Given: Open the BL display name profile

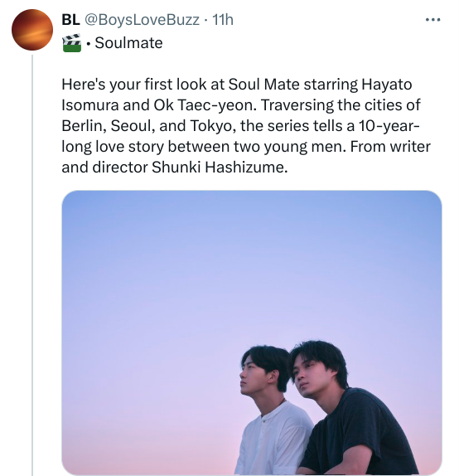Looking at the screenshot, I should pos(70,20).
